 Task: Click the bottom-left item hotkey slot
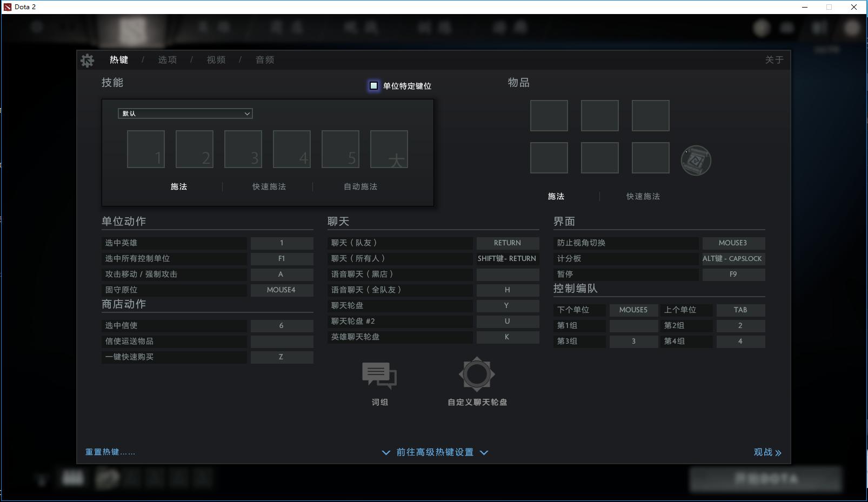(549, 157)
